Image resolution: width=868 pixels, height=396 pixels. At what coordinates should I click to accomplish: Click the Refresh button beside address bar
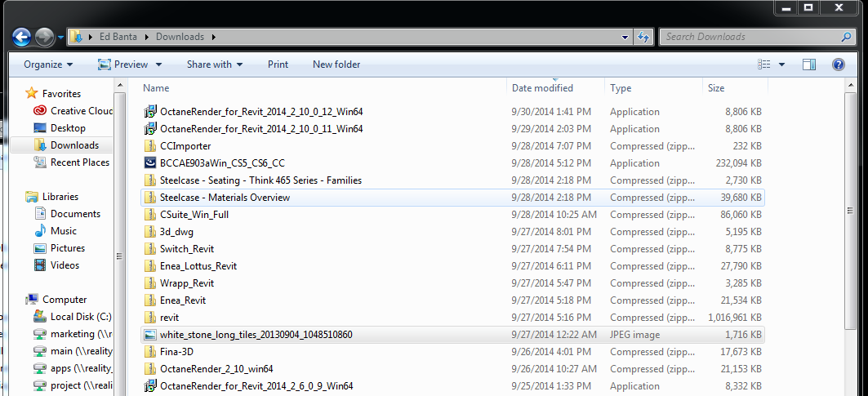pos(643,37)
